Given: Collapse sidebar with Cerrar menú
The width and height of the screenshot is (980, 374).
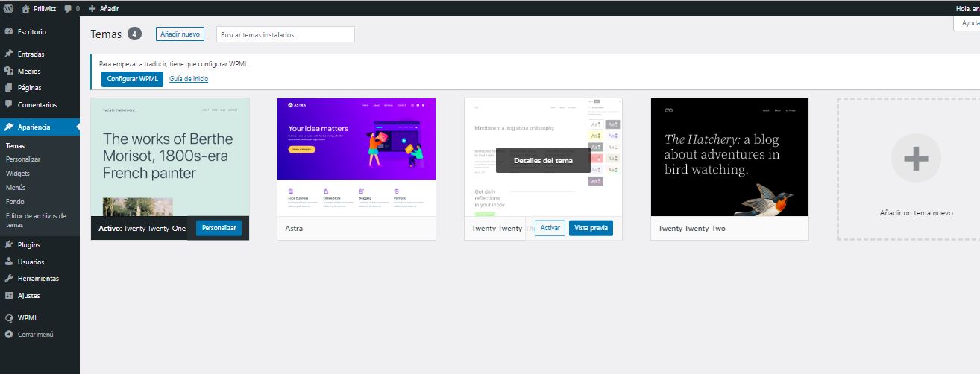Looking at the screenshot, I should (x=40, y=335).
